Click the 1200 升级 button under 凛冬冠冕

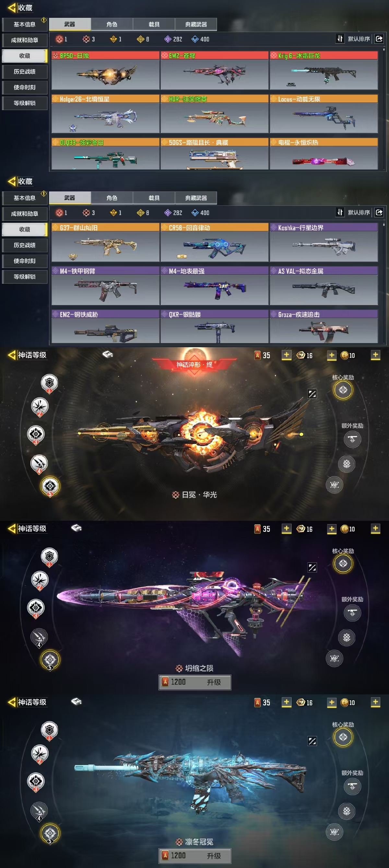195,856
